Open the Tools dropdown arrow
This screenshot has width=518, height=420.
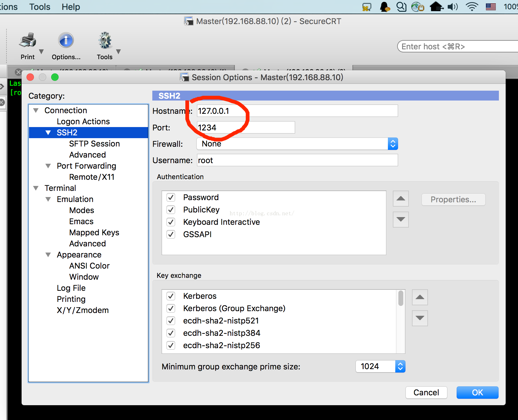pyautogui.click(x=118, y=51)
